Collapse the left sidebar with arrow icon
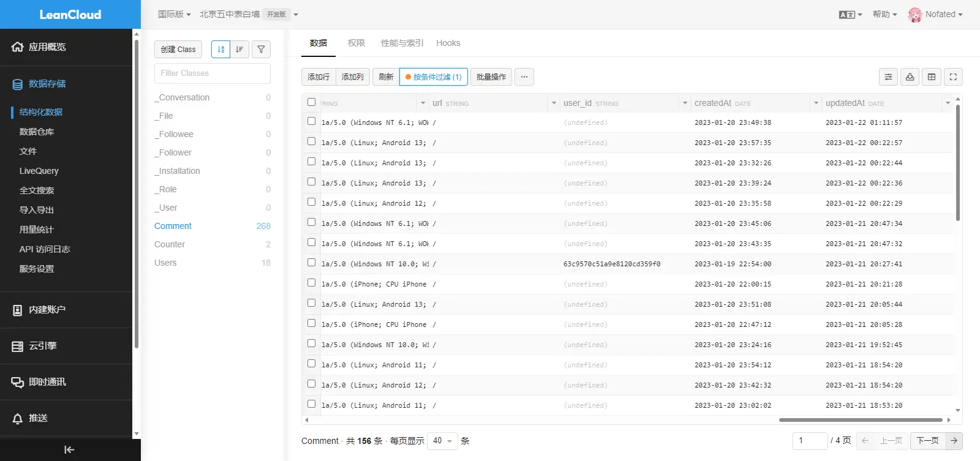 [69, 449]
